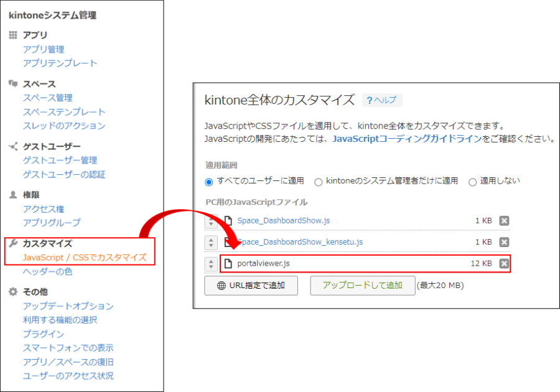Remove Space_DashboardShow_kensetu.js using X icon
The image size is (560, 392).
click(504, 242)
